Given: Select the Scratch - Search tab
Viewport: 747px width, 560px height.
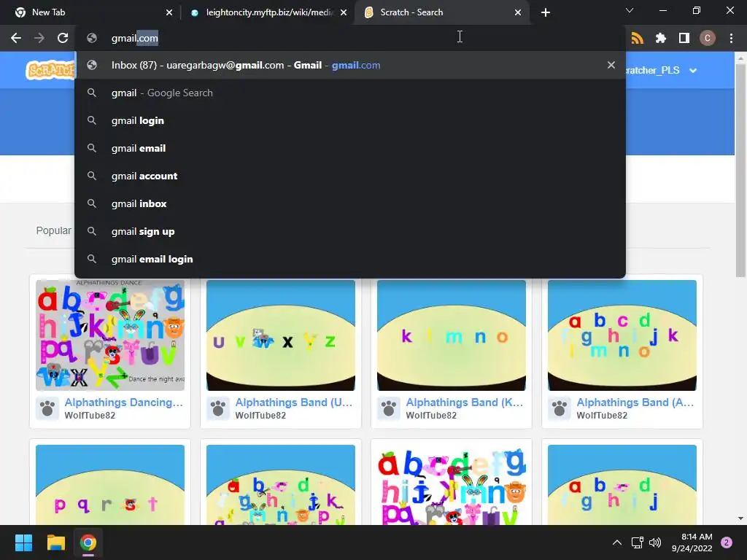Looking at the screenshot, I should click(x=443, y=12).
